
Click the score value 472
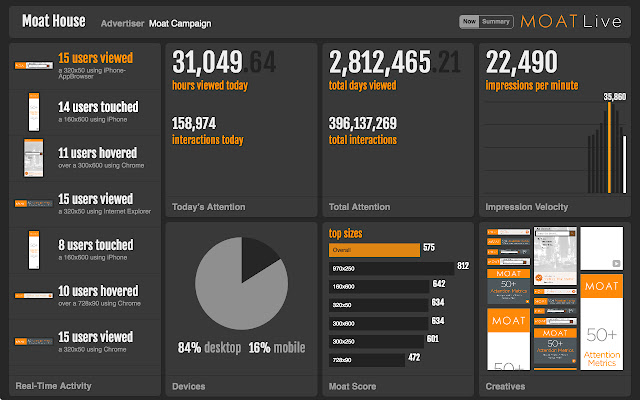tap(414, 358)
